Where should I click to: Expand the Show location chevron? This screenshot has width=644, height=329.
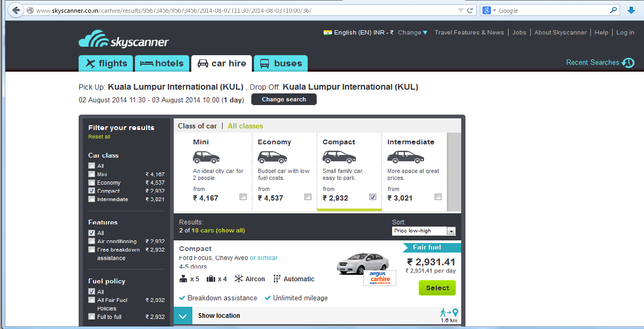click(182, 316)
